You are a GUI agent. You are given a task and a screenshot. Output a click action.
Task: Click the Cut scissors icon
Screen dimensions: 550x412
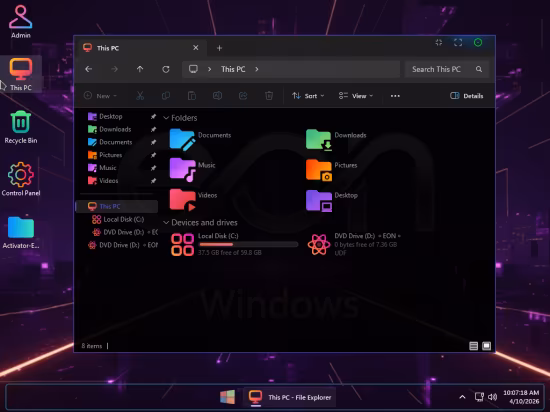click(x=140, y=95)
